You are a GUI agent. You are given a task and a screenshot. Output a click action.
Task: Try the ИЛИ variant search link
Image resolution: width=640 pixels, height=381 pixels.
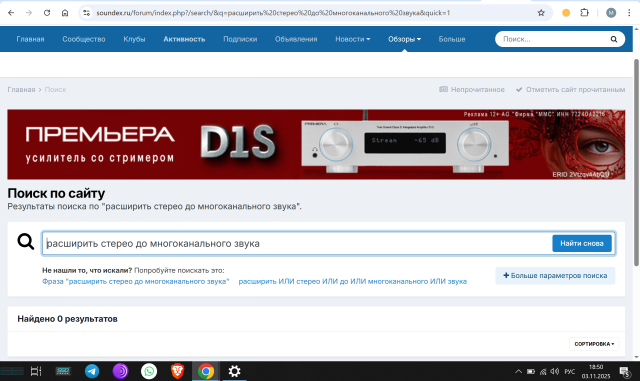click(x=353, y=281)
